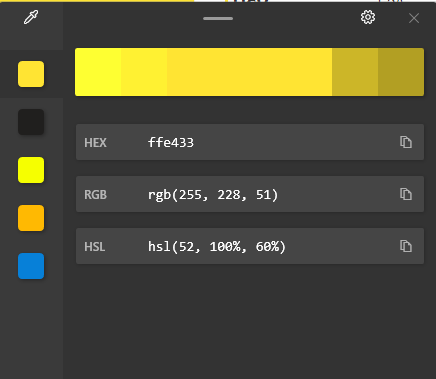Pick the darkest olive-yellow shade
Viewport: 436px width, 379px height.
click(x=401, y=72)
